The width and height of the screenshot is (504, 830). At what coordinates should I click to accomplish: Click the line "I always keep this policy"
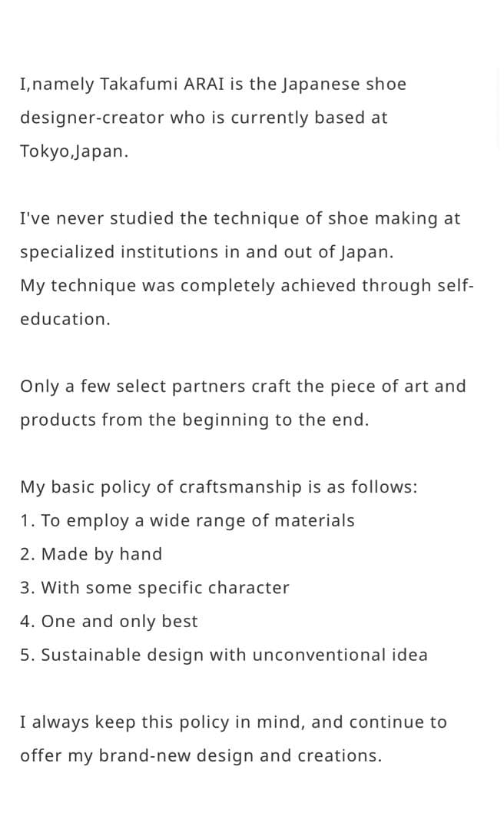[233, 722]
